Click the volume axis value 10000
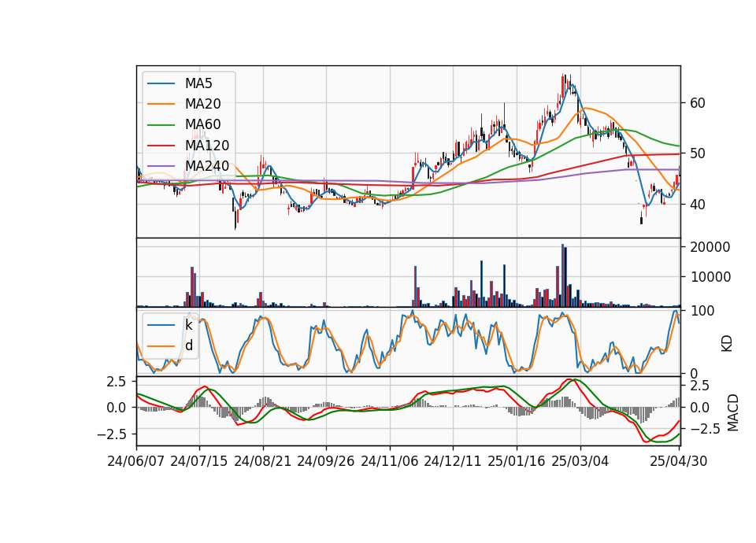The width and height of the screenshot is (756, 543). point(710,277)
